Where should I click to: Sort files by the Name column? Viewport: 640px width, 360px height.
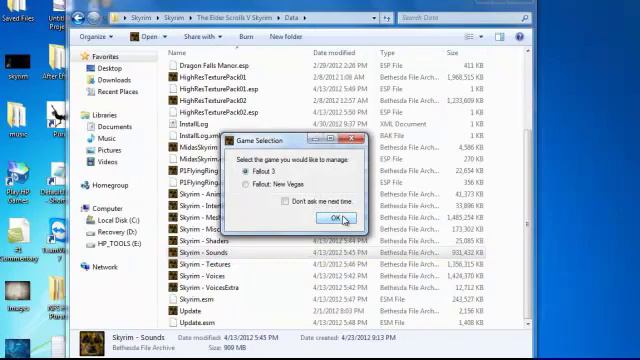coord(177,53)
